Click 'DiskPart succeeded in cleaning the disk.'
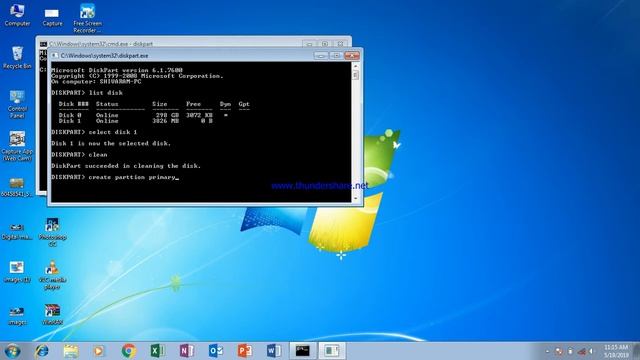 tap(126, 166)
